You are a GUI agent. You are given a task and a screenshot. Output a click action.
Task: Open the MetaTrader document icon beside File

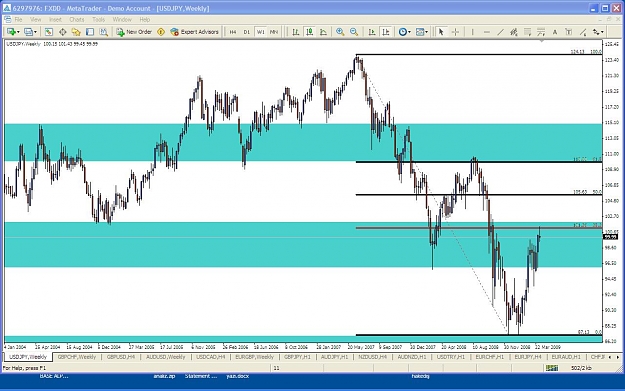(7, 19)
